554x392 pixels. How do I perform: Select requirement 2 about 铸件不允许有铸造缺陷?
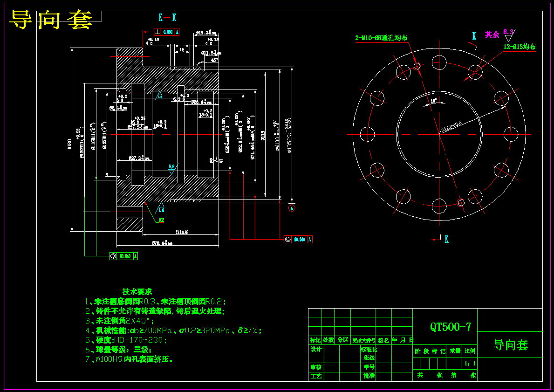[x=155, y=311]
